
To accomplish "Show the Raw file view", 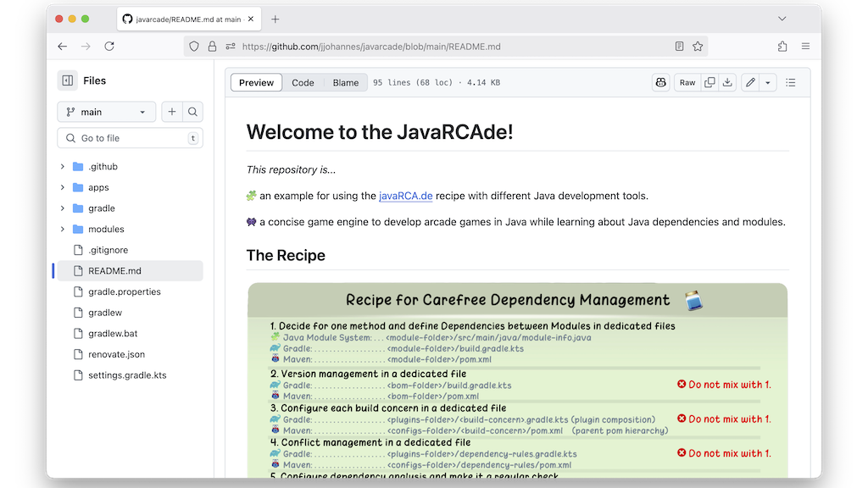I will click(687, 82).
